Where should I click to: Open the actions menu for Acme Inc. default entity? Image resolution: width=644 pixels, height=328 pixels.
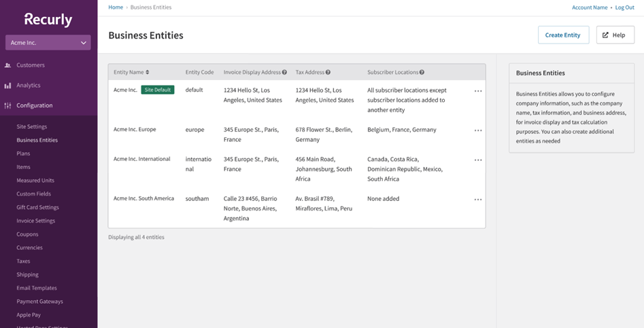pyautogui.click(x=478, y=91)
